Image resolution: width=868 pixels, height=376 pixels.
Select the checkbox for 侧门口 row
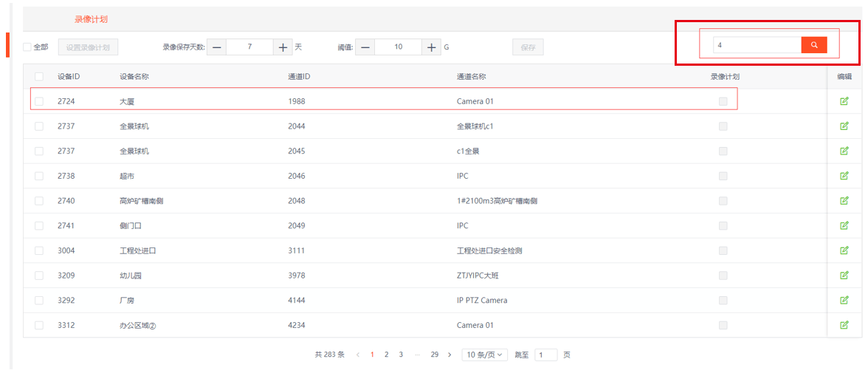click(x=38, y=225)
